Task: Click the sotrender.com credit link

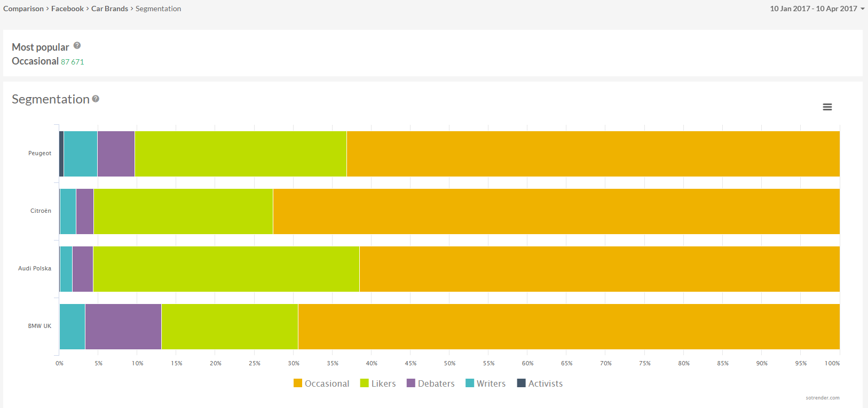Action: click(822, 398)
